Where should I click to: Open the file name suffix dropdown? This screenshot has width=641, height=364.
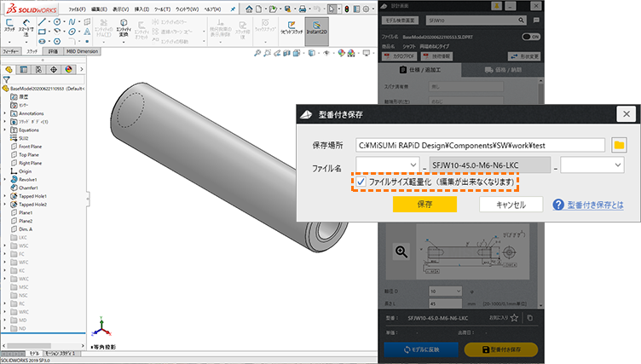tap(593, 164)
